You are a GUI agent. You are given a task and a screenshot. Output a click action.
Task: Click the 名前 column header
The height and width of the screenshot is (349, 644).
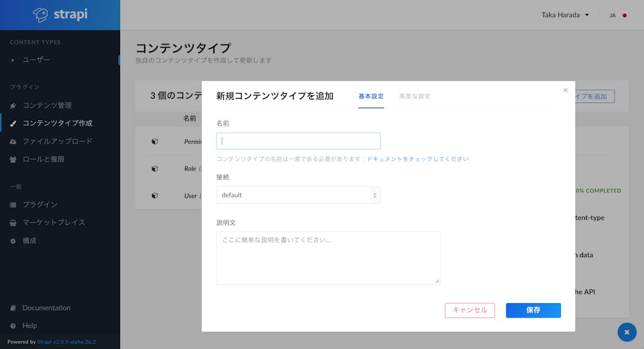(x=190, y=118)
